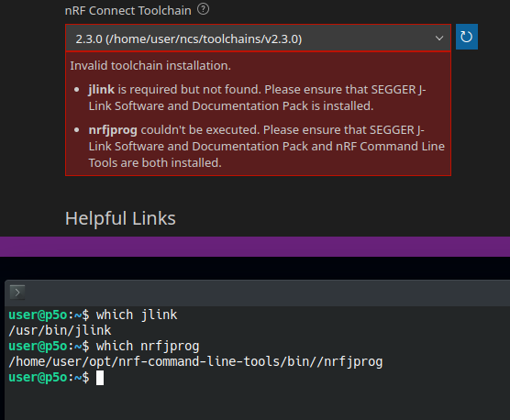The width and height of the screenshot is (510, 420).
Task: Click the 'which jlink' command in terminal
Action: point(137,315)
